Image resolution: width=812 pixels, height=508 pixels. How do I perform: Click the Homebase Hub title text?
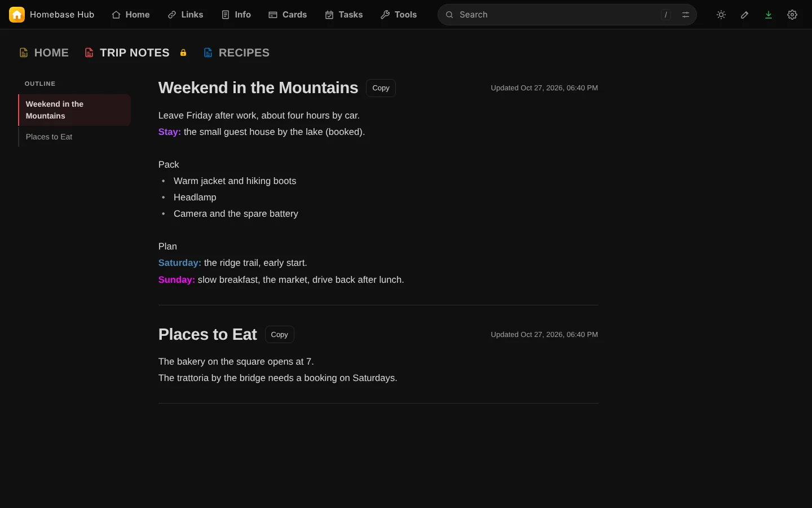[x=62, y=15]
